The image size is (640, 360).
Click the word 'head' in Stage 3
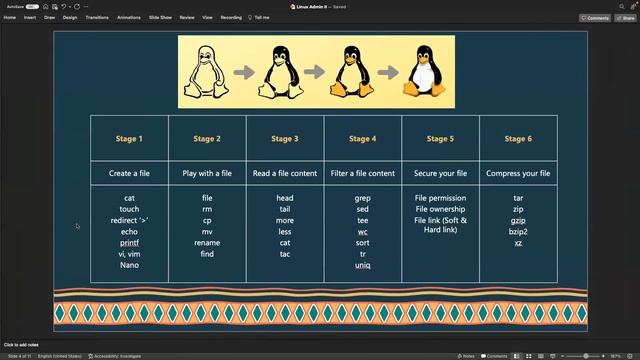[x=285, y=198]
